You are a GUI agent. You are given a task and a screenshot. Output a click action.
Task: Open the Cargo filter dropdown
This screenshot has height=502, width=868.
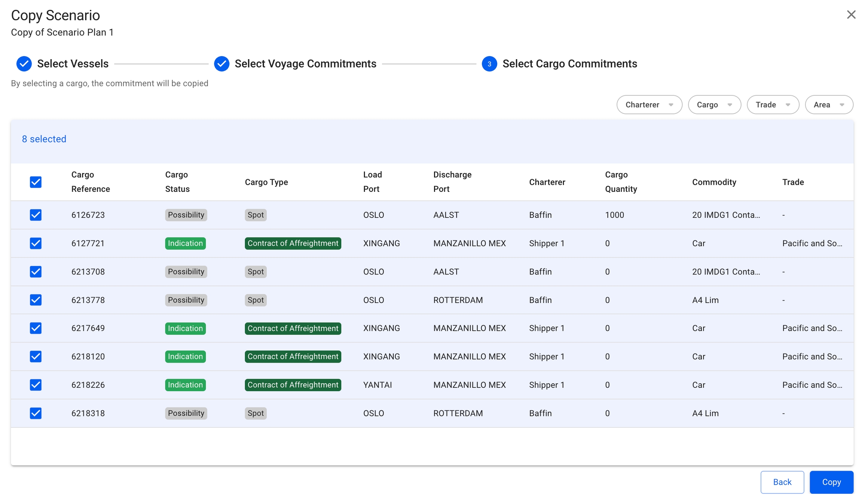714,105
